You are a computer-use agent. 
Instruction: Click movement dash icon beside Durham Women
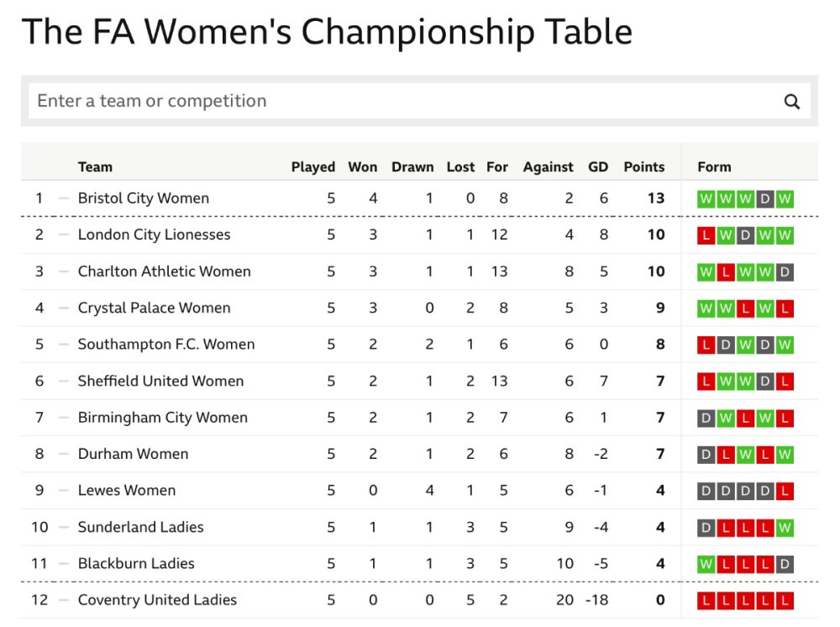tap(64, 454)
